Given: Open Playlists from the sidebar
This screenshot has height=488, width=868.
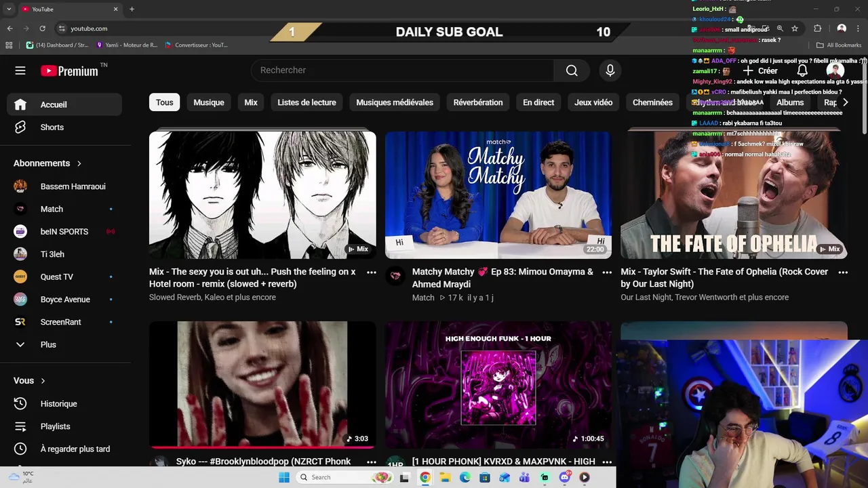Looking at the screenshot, I should 64,426.
